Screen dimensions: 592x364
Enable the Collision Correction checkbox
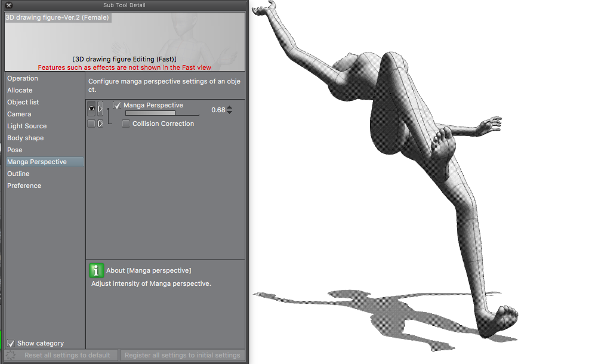(126, 124)
